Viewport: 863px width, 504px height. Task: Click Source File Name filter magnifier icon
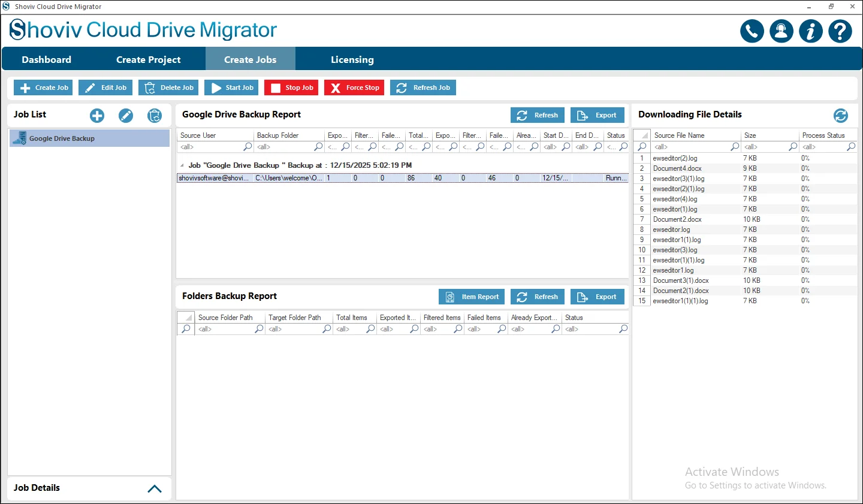tap(735, 147)
